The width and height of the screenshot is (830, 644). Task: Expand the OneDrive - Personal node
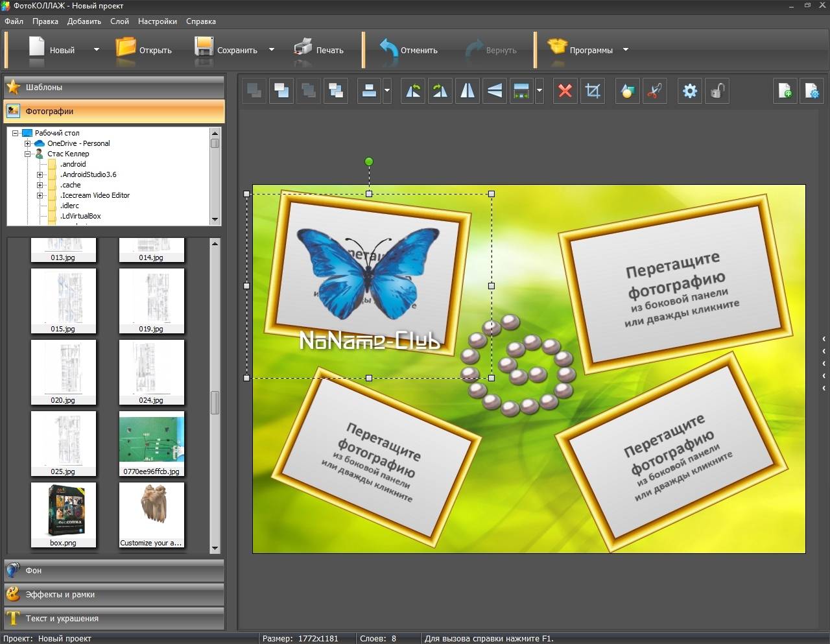(x=28, y=143)
